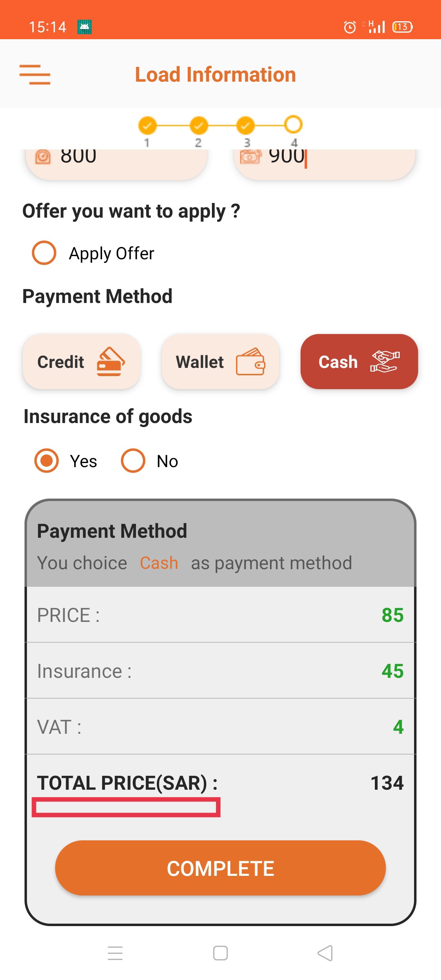Image resolution: width=441 pixels, height=980 pixels.
Task: Select Yes for insurance of goods
Action: tap(47, 461)
